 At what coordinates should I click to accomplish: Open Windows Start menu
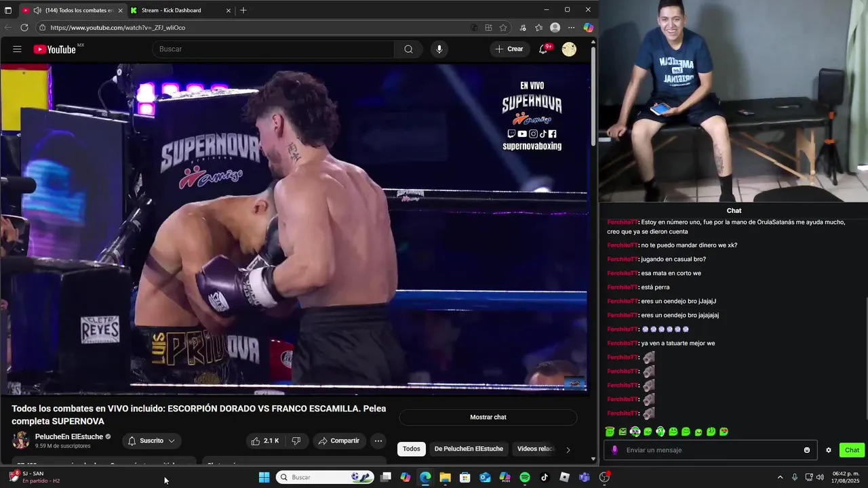[264, 477]
